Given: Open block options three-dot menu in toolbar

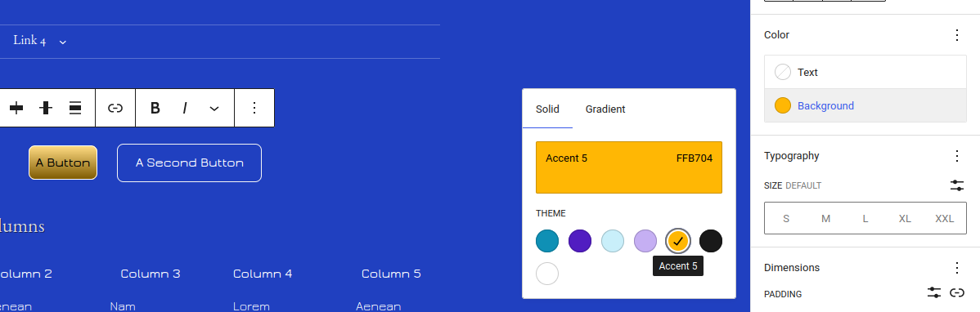Looking at the screenshot, I should pyautogui.click(x=254, y=108).
